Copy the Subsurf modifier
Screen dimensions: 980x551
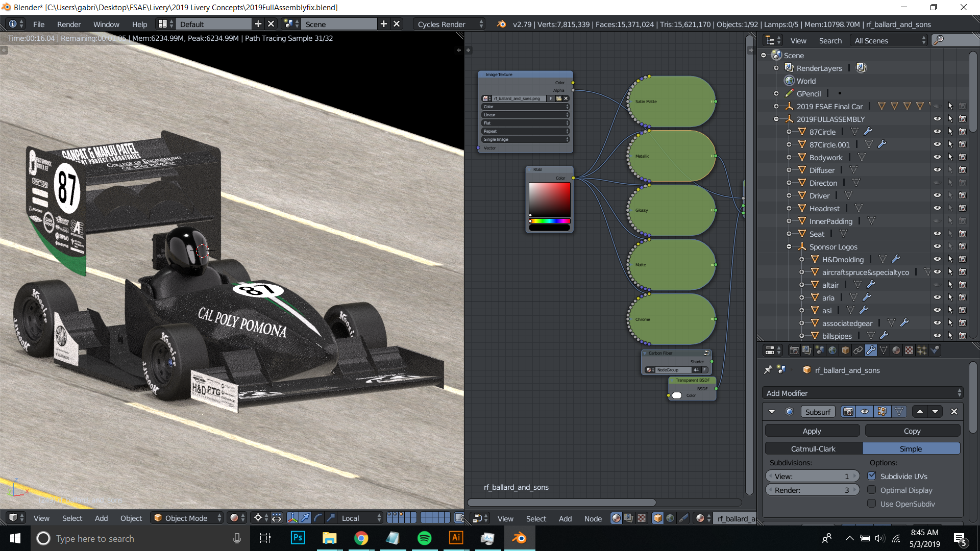click(912, 431)
